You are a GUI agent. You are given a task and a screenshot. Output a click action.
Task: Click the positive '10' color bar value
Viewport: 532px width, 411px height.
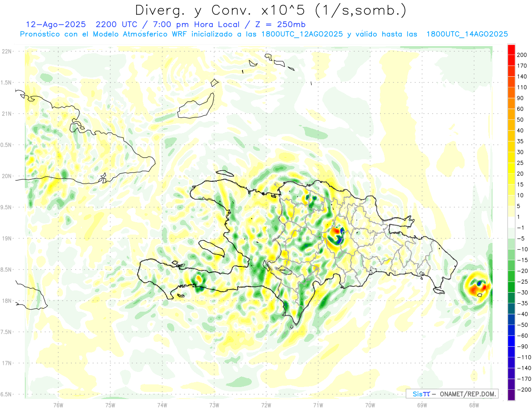click(521, 196)
